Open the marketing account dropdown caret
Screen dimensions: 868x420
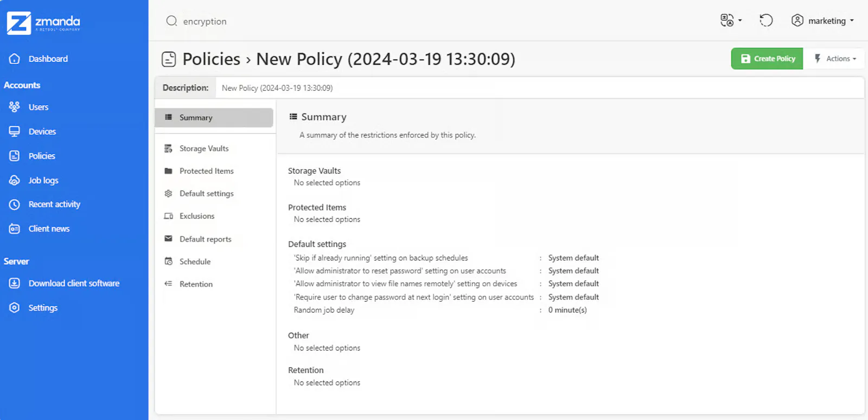tap(852, 21)
